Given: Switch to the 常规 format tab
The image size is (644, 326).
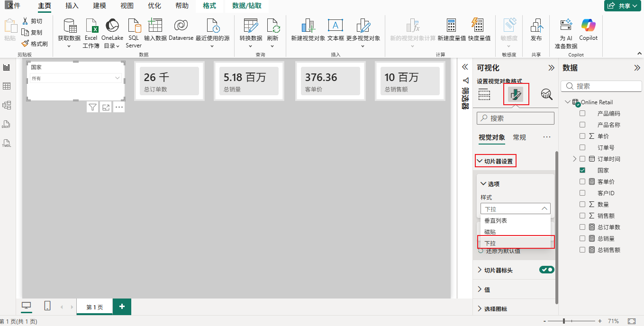Looking at the screenshot, I should (519, 137).
